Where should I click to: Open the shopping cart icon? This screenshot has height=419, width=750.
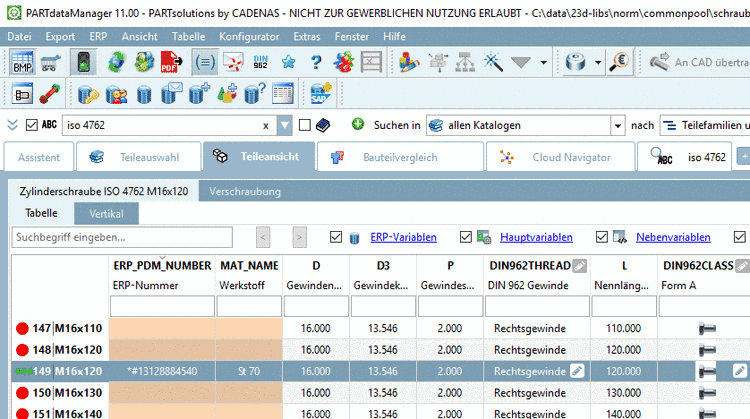50,62
